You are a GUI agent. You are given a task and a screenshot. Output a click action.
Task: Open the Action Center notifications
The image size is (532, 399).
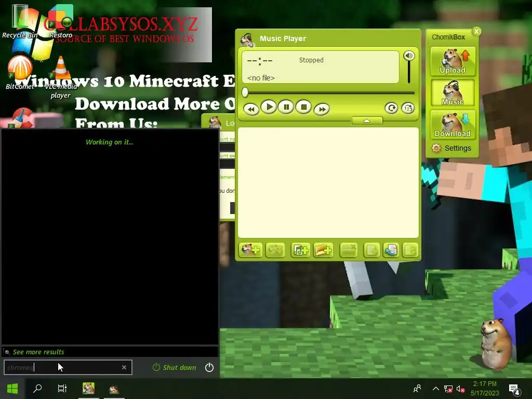[x=514, y=389]
